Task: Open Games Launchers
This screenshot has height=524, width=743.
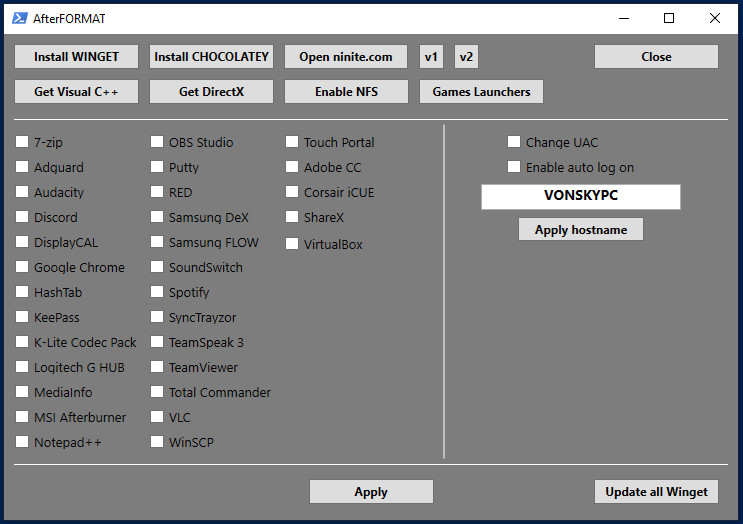Action: (481, 91)
